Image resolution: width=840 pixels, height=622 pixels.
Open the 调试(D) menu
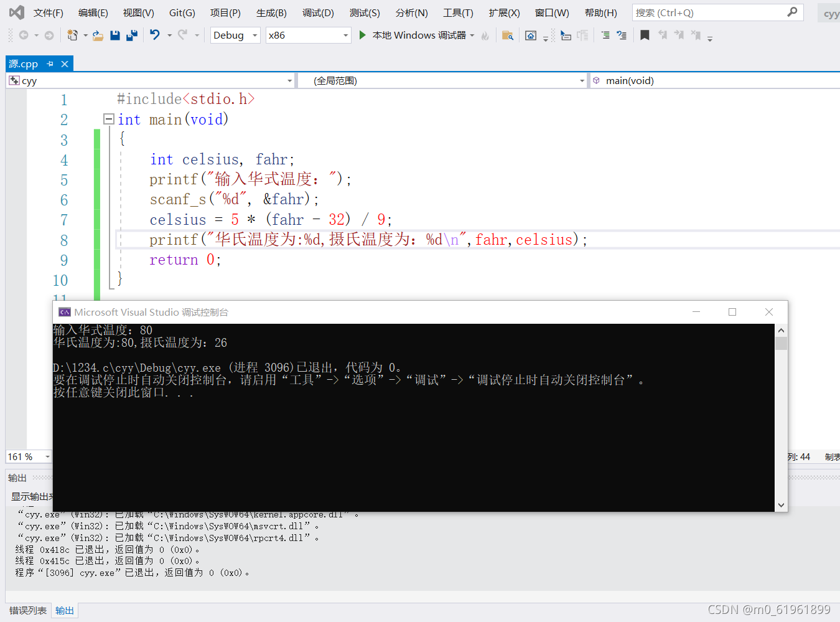coord(318,12)
